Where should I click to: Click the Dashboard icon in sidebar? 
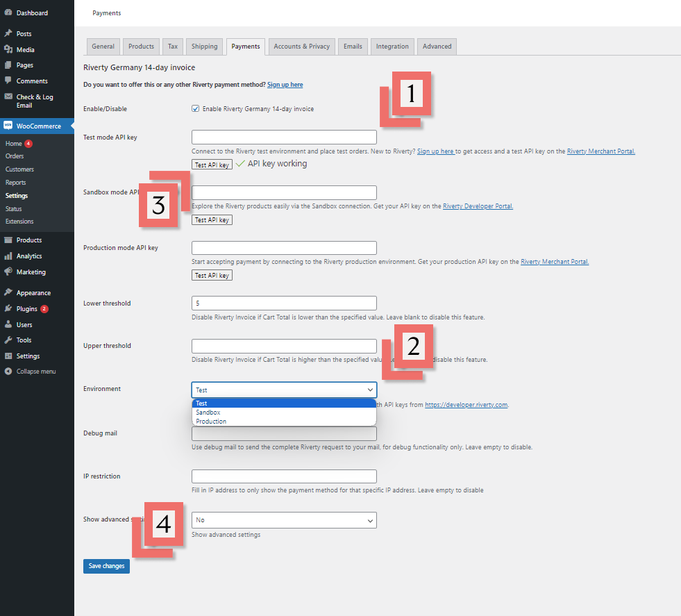point(8,13)
